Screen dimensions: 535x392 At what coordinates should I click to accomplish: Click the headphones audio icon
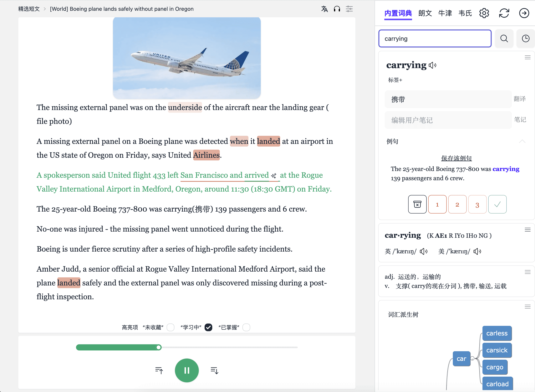point(337,9)
